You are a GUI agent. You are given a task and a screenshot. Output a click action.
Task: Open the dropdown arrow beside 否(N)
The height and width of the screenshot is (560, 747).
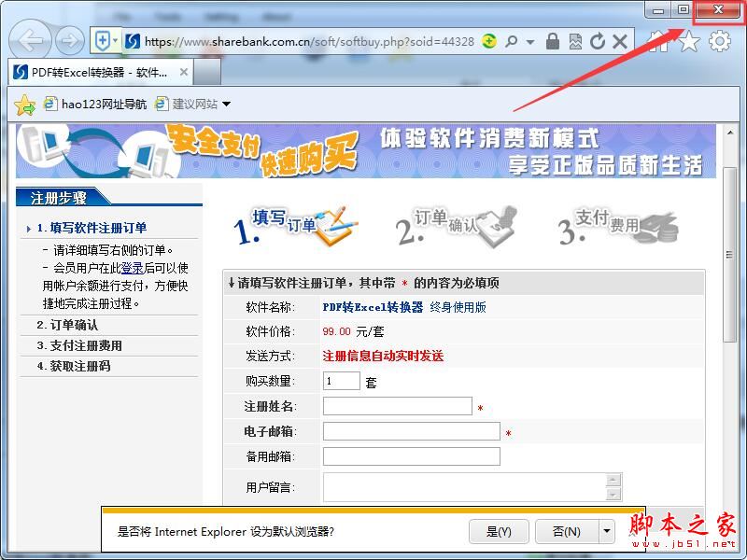point(608,531)
